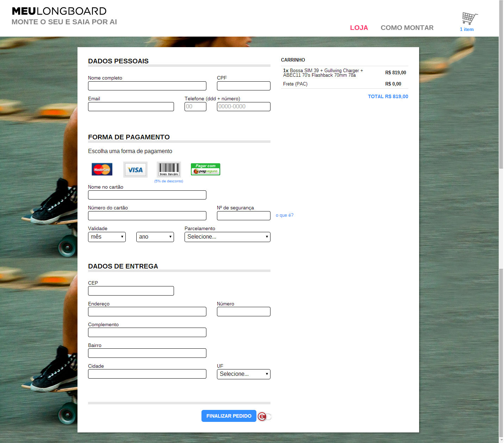504x443 pixels.
Task: Pick Boleto Bancário barcode payment icon
Action: click(x=169, y=169)
